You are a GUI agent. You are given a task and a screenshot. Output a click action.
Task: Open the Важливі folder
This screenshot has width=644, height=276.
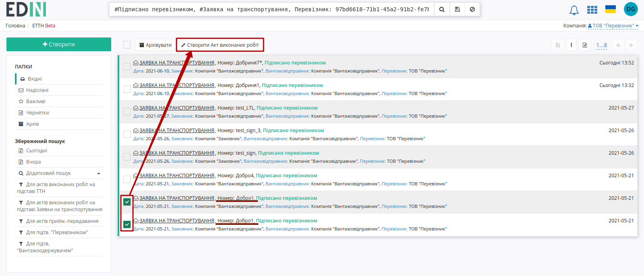(59, 102)
